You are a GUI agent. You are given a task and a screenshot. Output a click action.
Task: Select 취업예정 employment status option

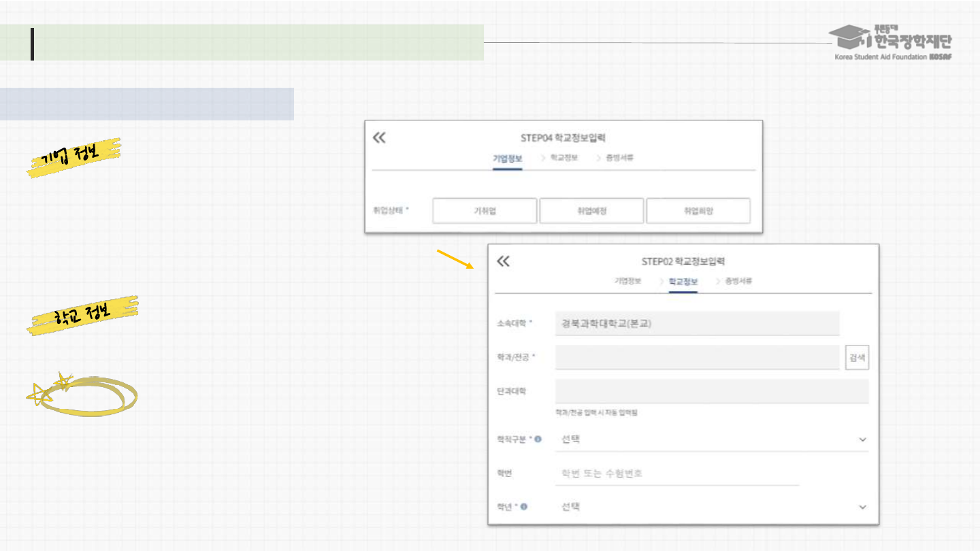click(591, 211)
